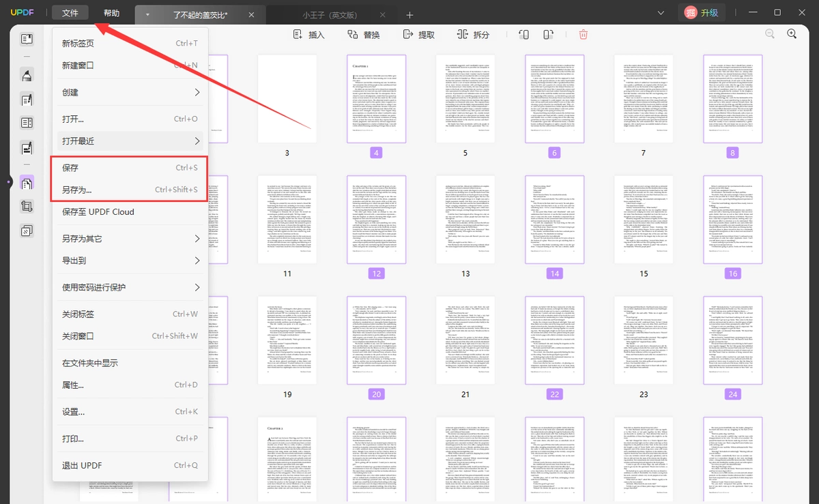Expand the 创建 submenu arrow

pos(197,92)
